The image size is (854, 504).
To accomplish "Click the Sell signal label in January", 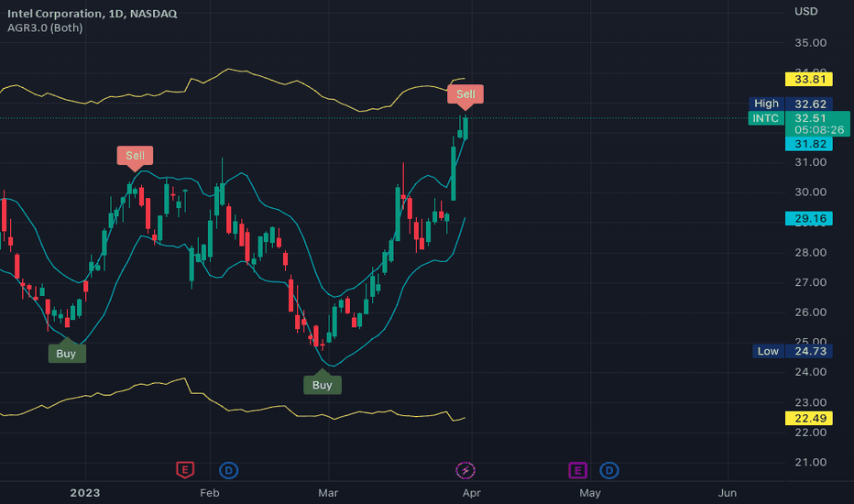I will tap(135, 156).
